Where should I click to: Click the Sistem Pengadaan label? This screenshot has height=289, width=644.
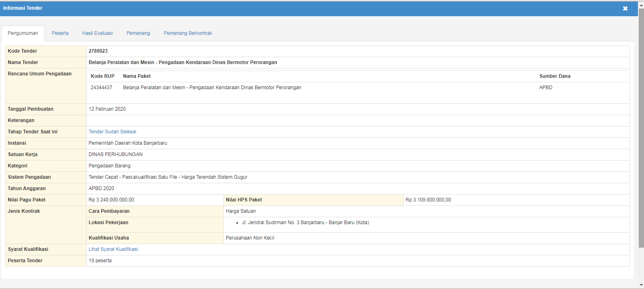(29, 177)
